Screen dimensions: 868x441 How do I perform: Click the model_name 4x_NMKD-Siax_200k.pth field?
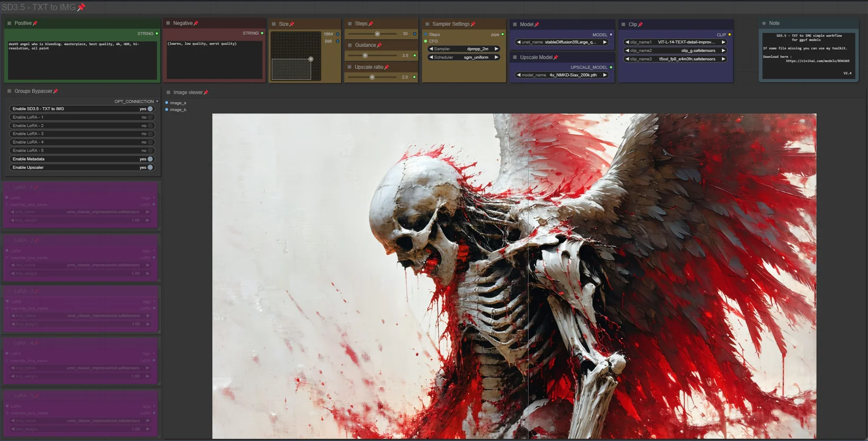pyautogui.click(x=562, y=75)
